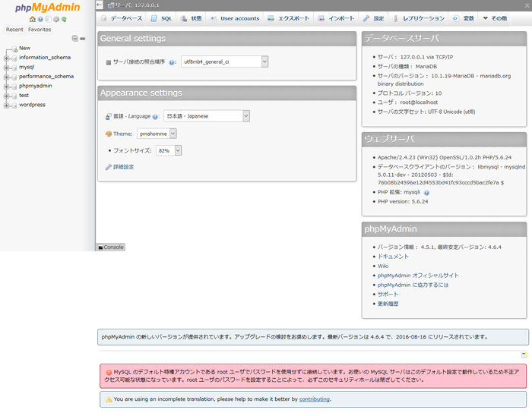This screenshot has width=532, height=416.
Task: Open the サポート support link
Action: (388, 295)
